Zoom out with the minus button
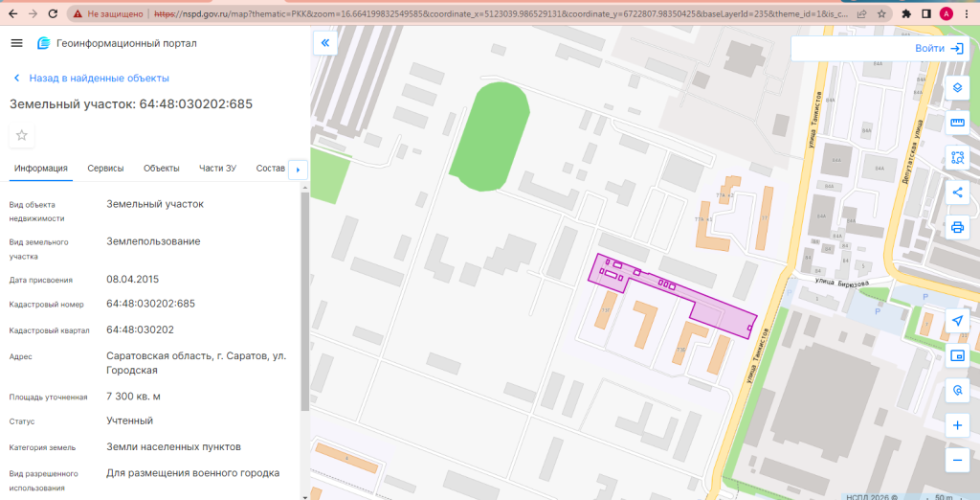Viewport: 980px width, 500px height. pyautogui.click(x=957, y=461)
